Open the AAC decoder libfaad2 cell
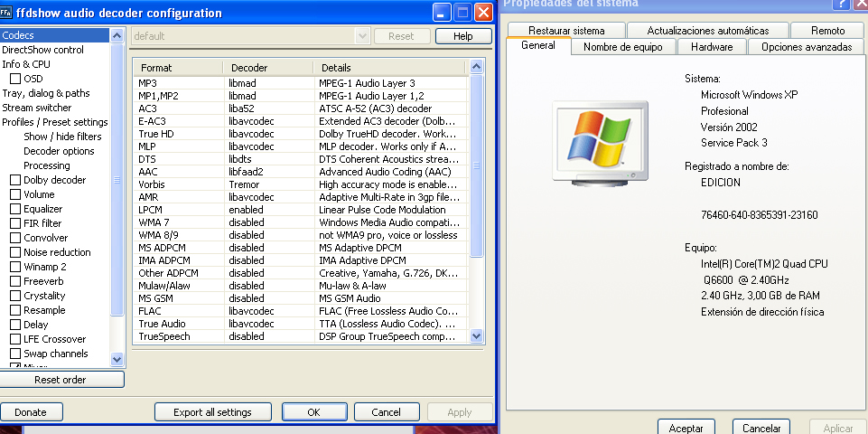868x434 pixels. click(x=269, y=172)
